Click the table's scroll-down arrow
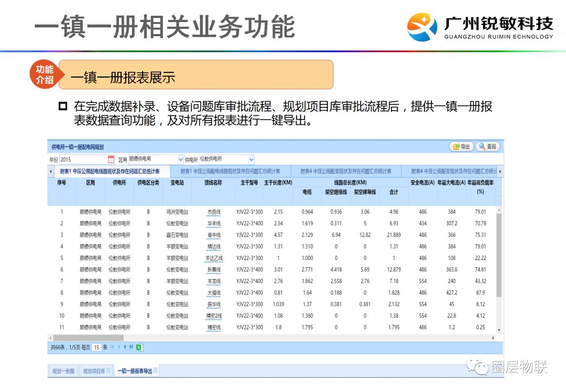Screen dimensions: 566x392 499,330
